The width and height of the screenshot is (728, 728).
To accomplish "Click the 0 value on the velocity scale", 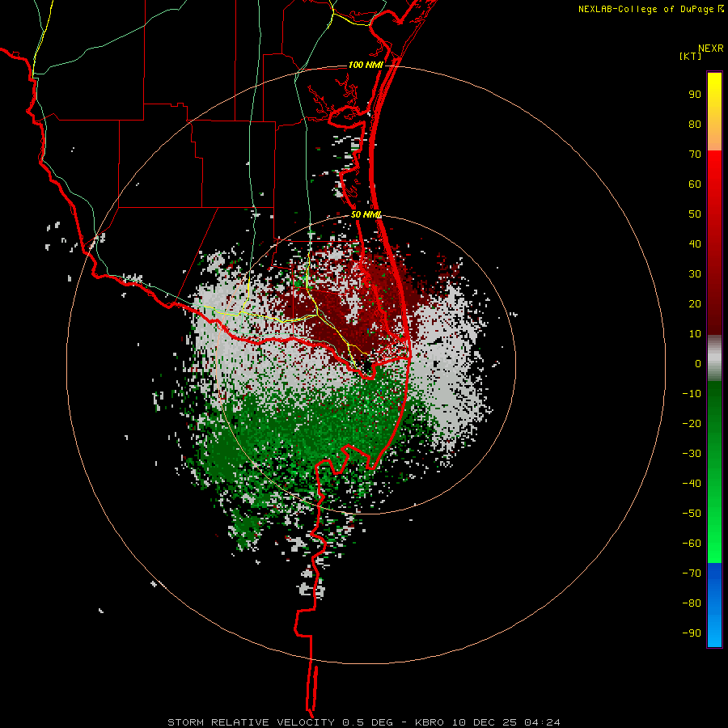I will [x=698, y=364].
